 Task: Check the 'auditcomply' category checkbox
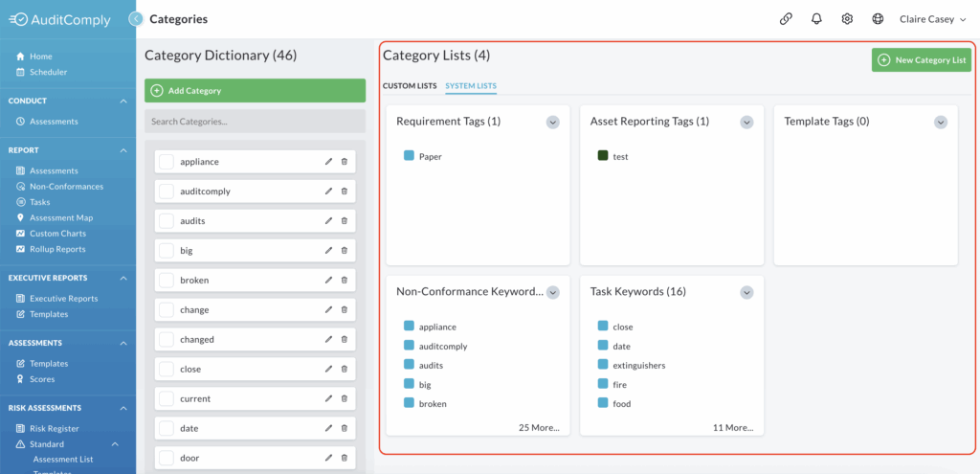[x=167, y=192]
